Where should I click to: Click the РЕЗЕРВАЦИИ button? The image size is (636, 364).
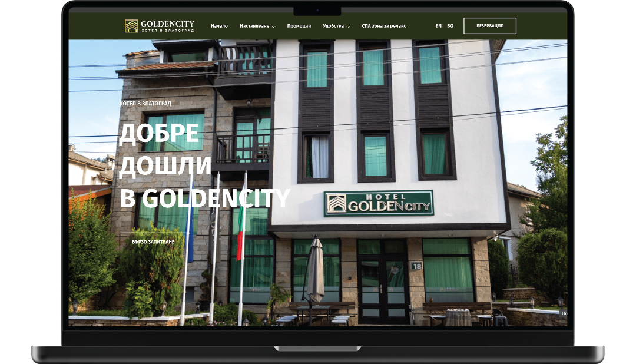tap(490, 25)
